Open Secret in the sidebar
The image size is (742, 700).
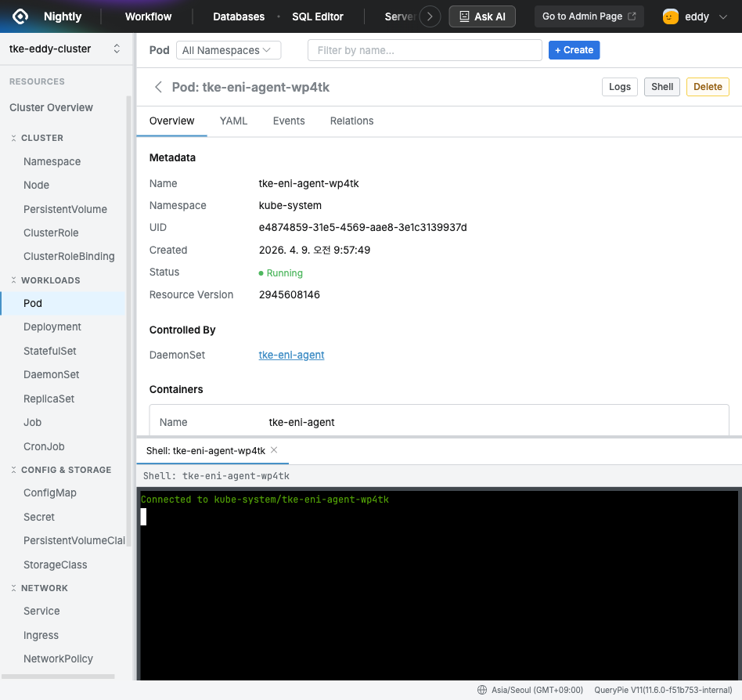pos(39,518)
